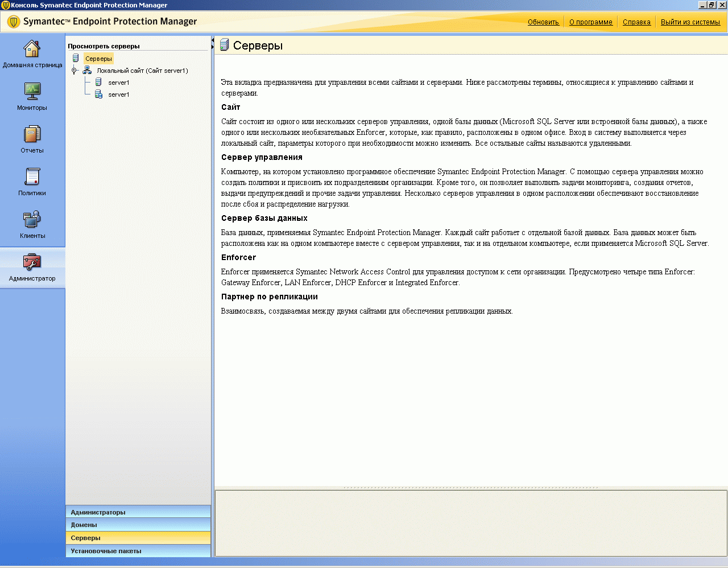
Task: Go to the Мониторы section
Action: (x=32, y=97)
